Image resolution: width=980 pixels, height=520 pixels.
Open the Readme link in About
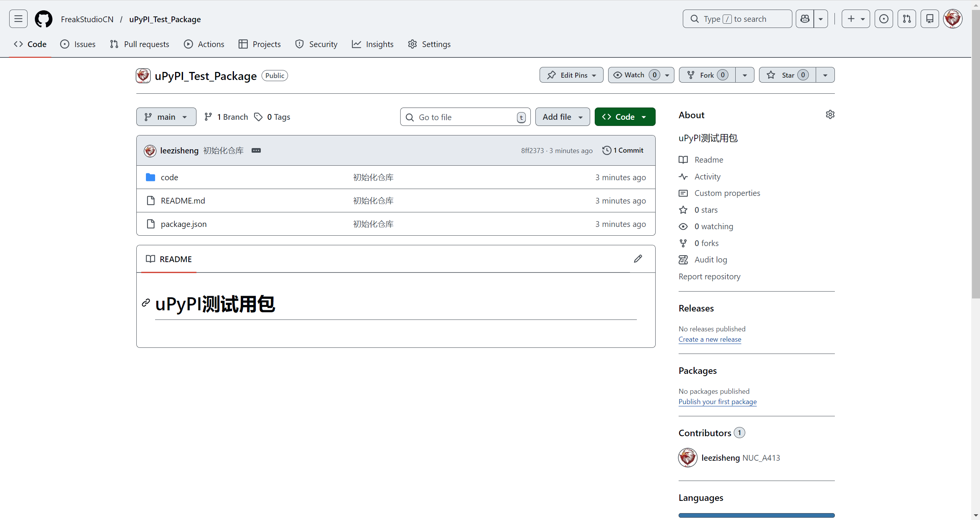(x=708, y=160)
